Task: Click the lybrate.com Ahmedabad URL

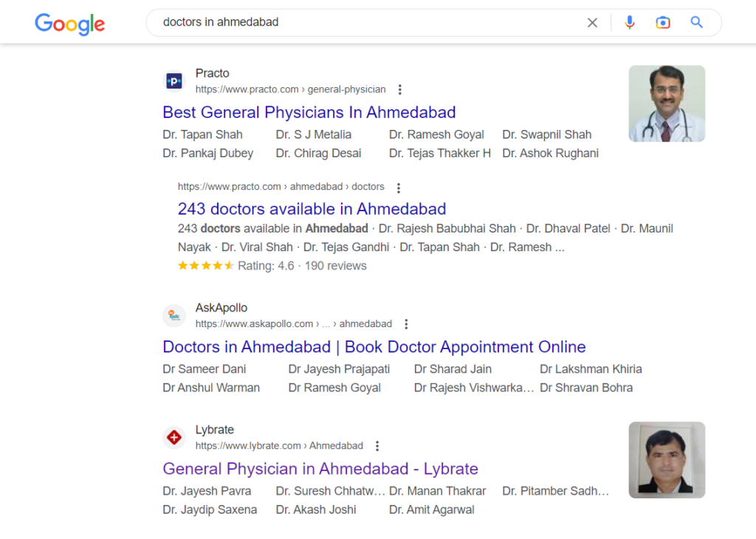Action: pyautogui.click(x=279, y=446)
